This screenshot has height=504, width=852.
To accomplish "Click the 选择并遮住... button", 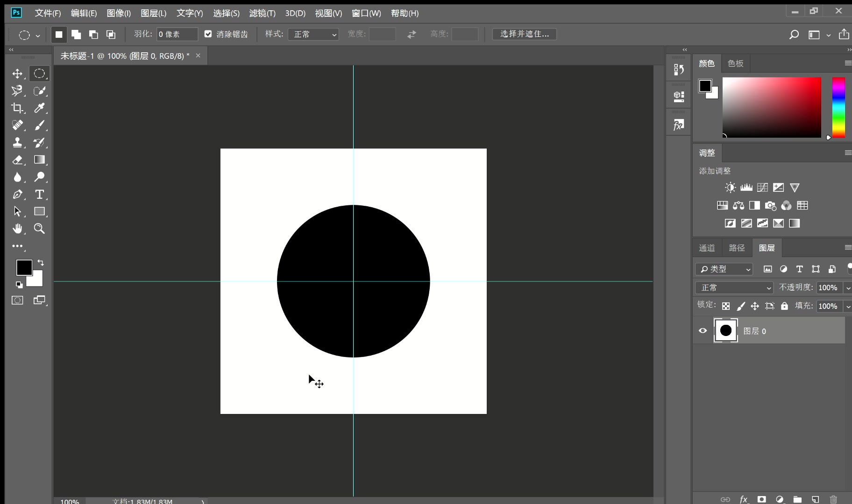I will pos(524,34).
